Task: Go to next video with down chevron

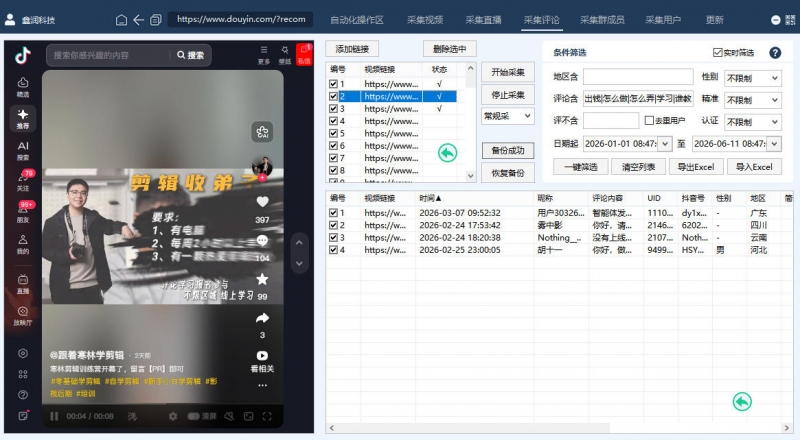Action: click(x=298, y=264)
